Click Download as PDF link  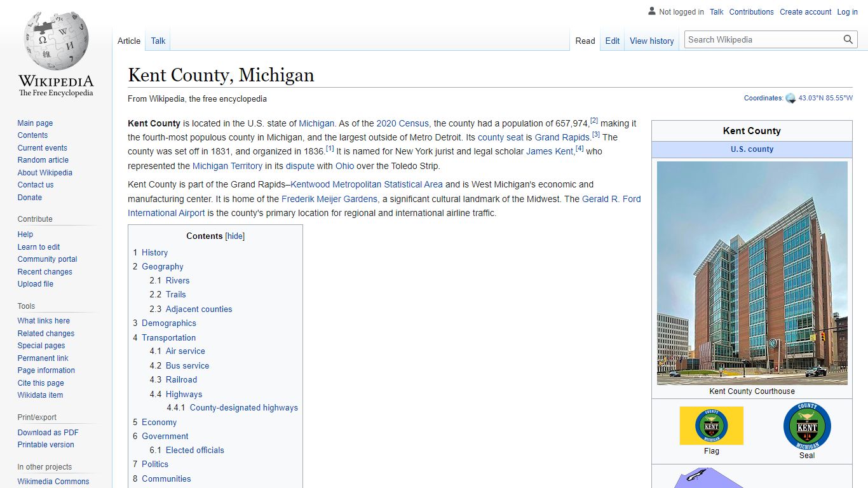(48, 433)
